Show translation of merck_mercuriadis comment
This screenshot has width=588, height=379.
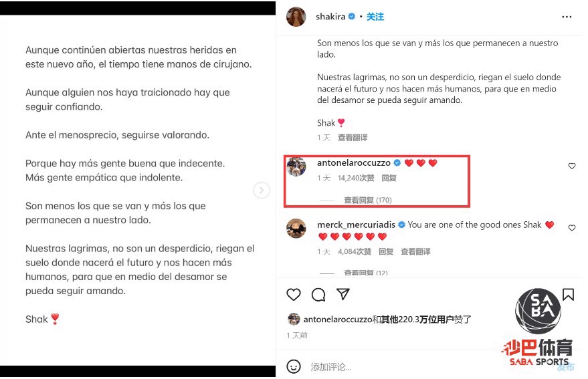tap(415, 251)
